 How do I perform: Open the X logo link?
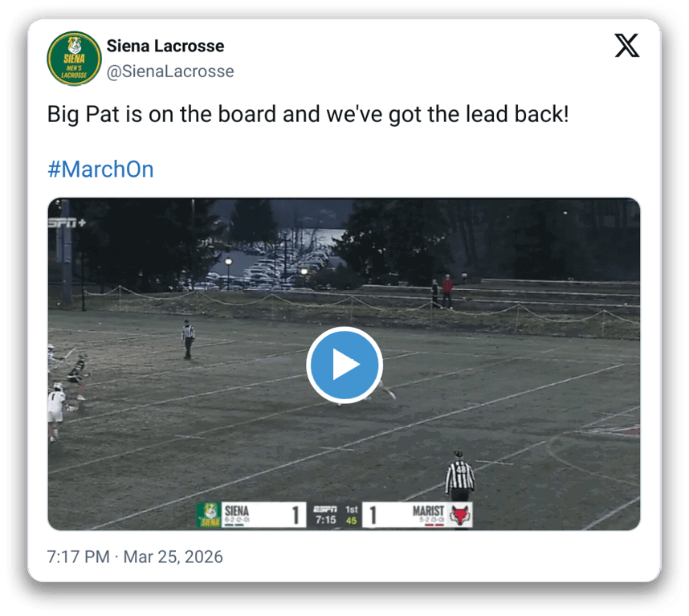coord(626,45)
